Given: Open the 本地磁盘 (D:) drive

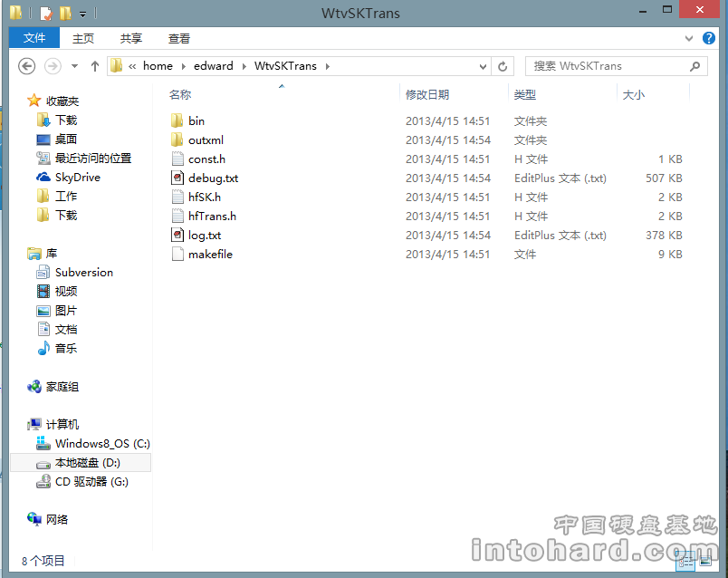Looking at the screenshot, I should (88, 463).
